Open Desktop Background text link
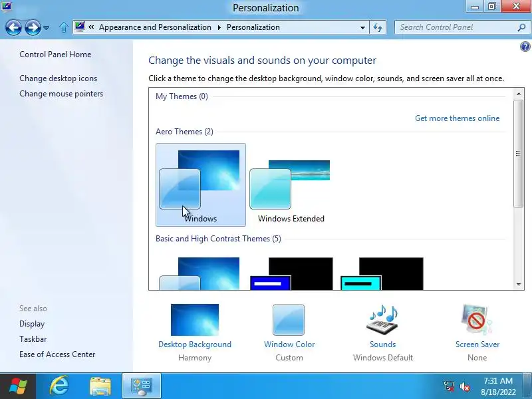This screenshot has width=532, height=399. pos(195,344)
